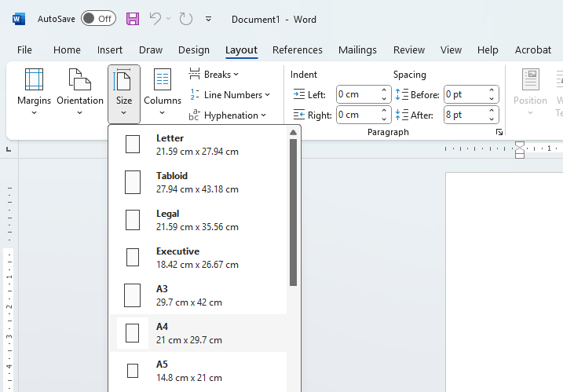Click the Save icon in title bar
Image resolution: width=563 pixels, height=392 pixels.
133,19
